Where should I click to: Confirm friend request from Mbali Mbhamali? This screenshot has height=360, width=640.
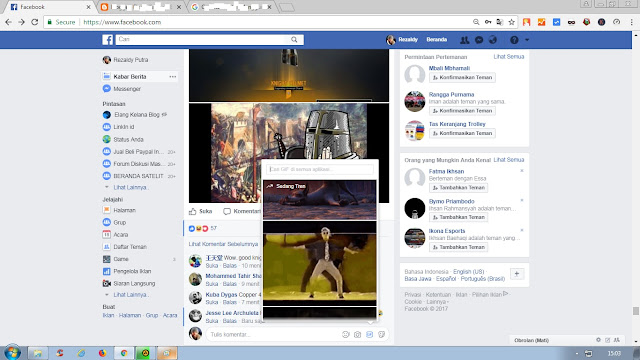coord(462,78)
